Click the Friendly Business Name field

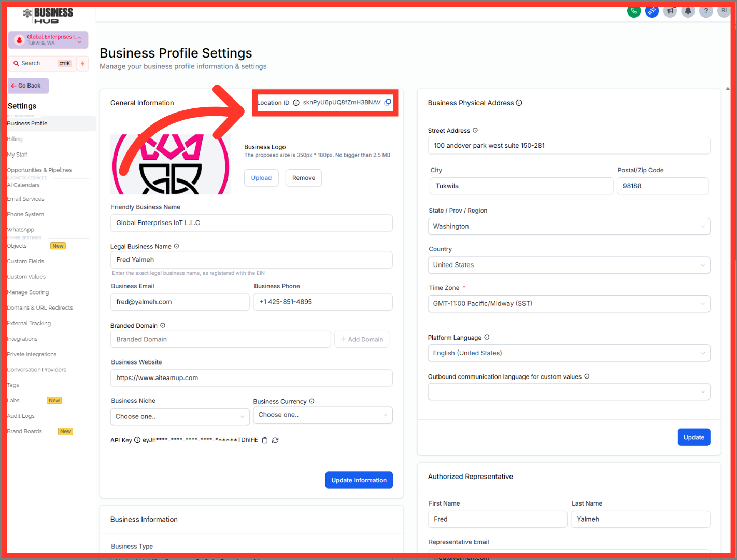click(x=251, y=223)
